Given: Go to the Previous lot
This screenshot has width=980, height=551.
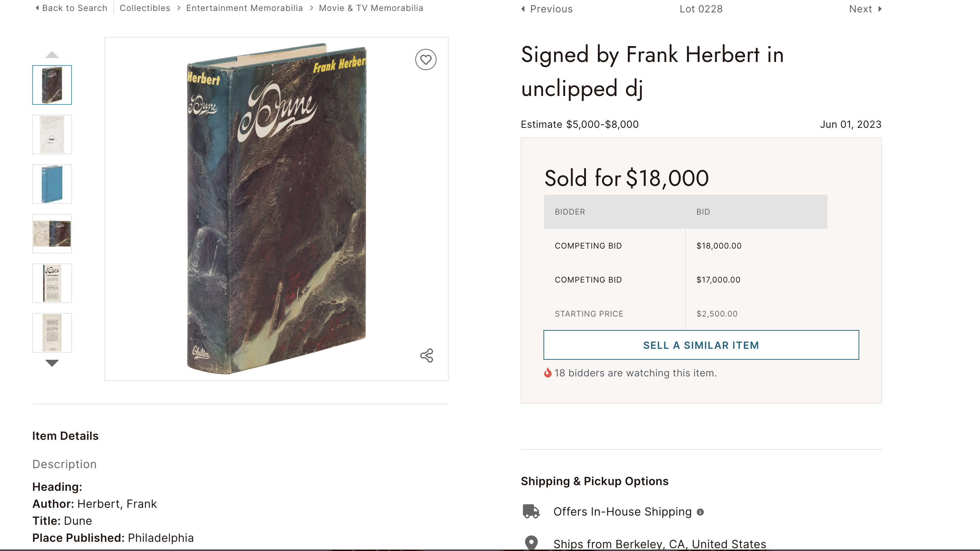Looking at the screenshot, I should [x=547, y=9].
